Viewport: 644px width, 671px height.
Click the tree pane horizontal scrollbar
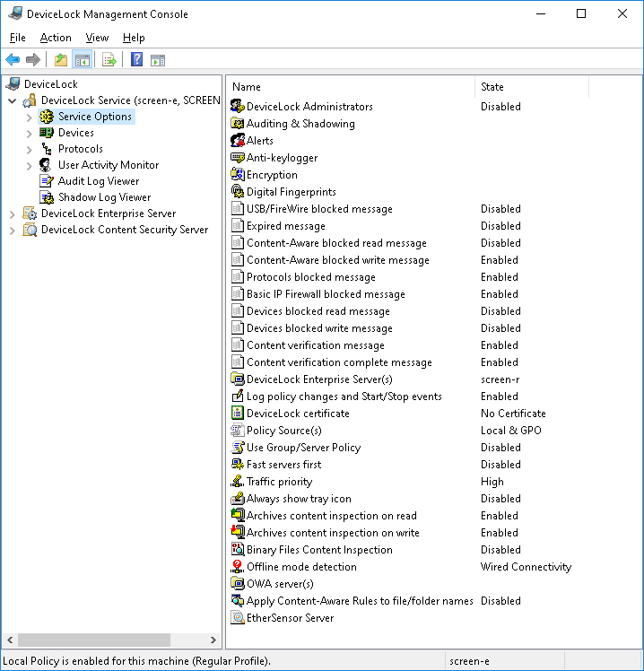(x=94, y=640)
